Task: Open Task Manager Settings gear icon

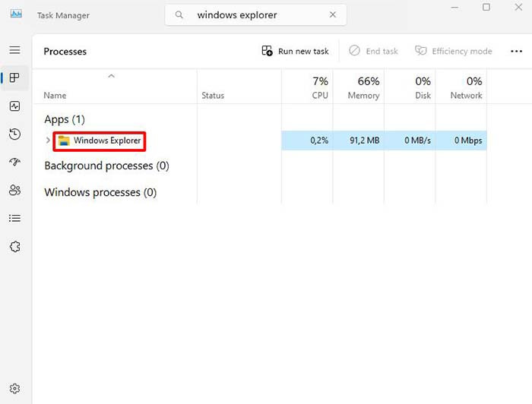Action: (x=14, y=388)
